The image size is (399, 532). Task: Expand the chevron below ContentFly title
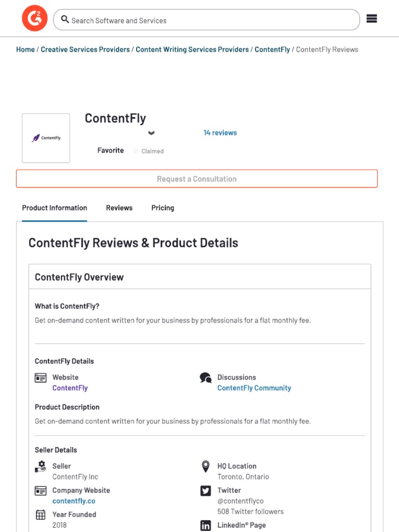click(151, 133)
